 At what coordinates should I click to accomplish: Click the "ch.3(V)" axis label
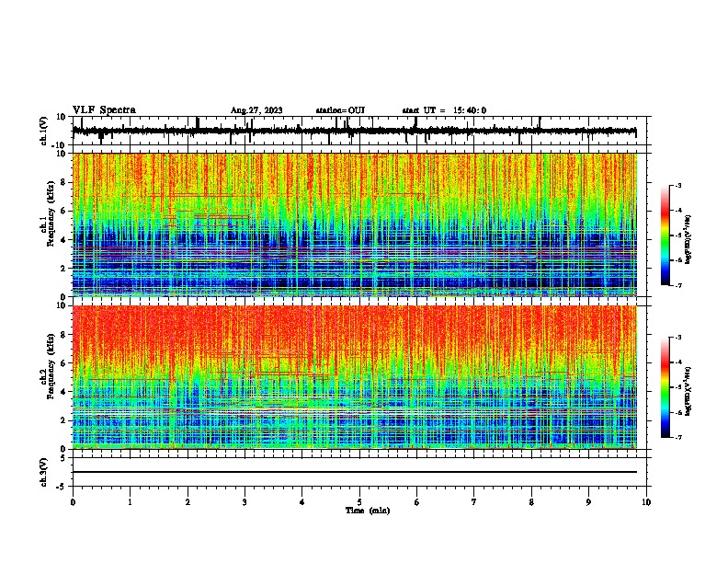click(44, 472)
